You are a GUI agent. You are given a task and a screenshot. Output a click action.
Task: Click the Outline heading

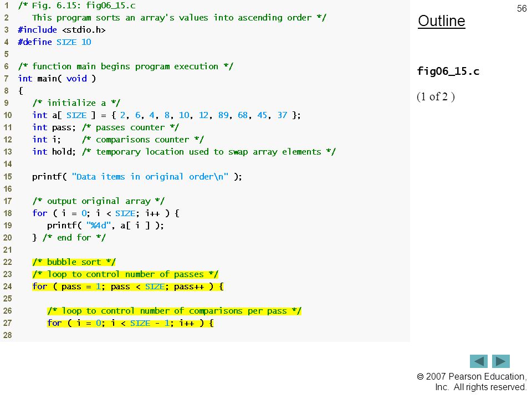(442, 21)
